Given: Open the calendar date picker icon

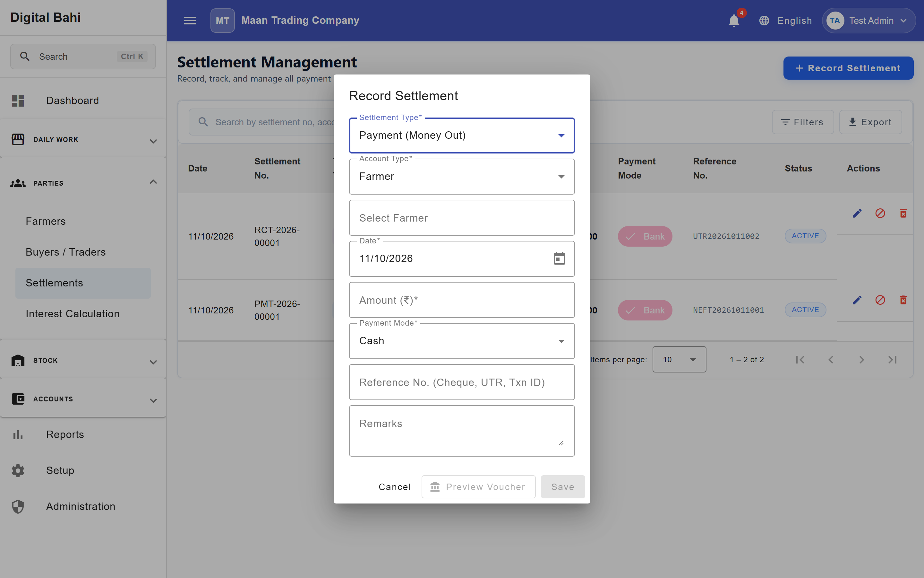Looking at the screenshot, I should tap(559, 258).
